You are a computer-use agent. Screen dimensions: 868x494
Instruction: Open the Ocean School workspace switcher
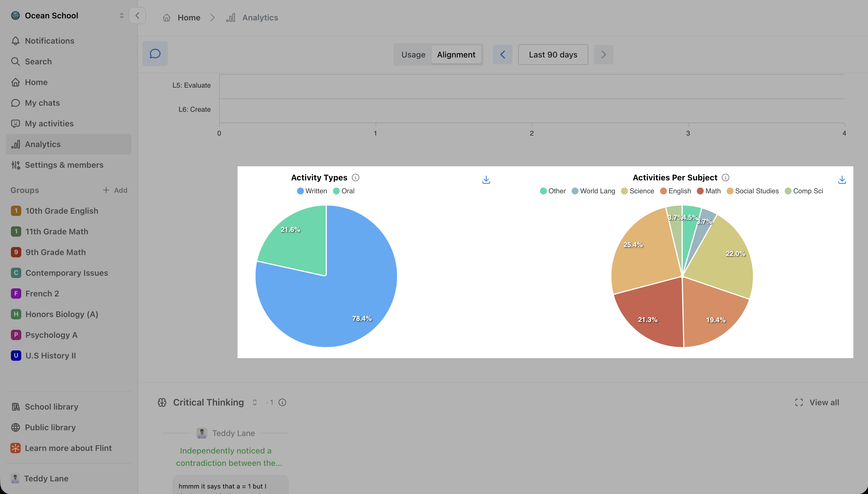67,16
